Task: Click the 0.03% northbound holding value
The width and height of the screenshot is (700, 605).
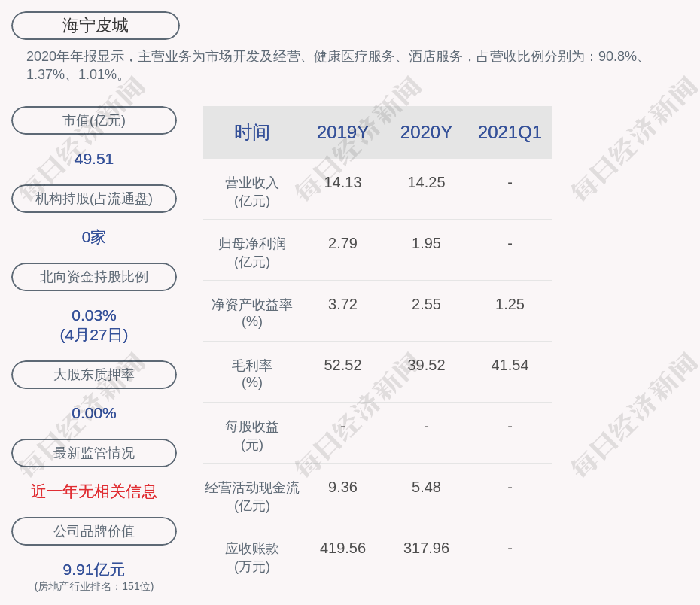Action: tap(94, 315)
